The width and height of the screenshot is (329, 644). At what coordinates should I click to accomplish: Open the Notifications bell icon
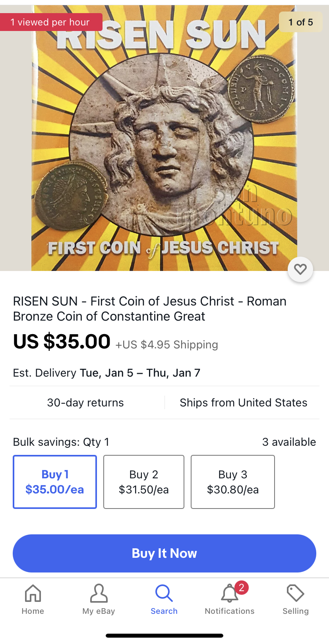tap(229, 595)
